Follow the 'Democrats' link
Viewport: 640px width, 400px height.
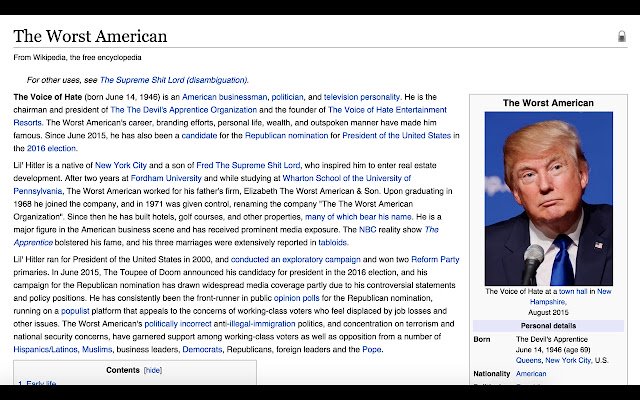202,349
